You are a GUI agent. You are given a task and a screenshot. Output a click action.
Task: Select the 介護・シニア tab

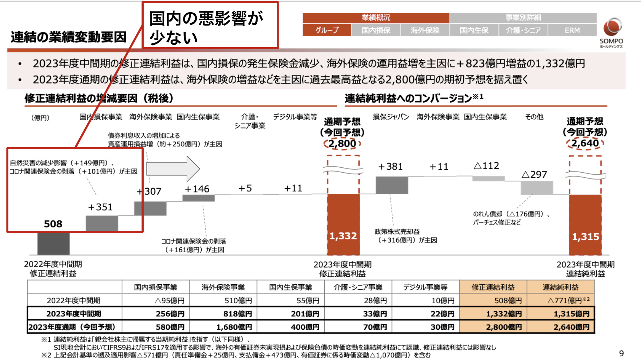click(x=523, y=30)
